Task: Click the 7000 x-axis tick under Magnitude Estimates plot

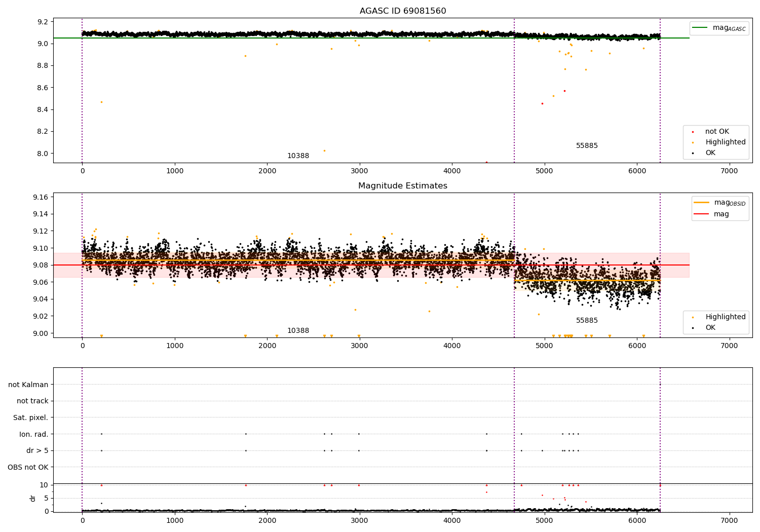Action: tap(730, 346)
